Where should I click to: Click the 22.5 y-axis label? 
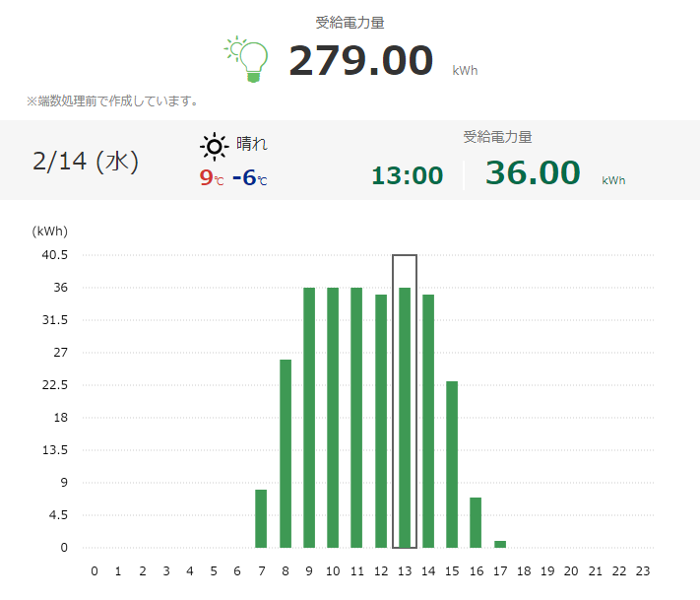click(x=54, y=385)
